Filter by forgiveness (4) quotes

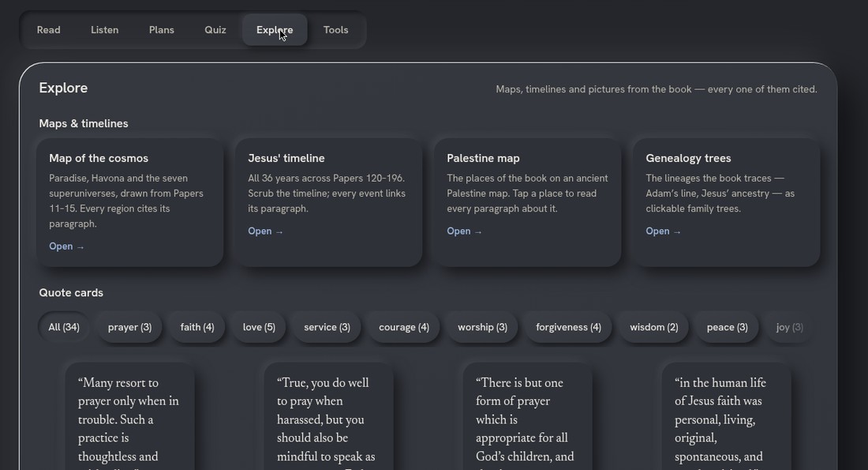point(568,327)
